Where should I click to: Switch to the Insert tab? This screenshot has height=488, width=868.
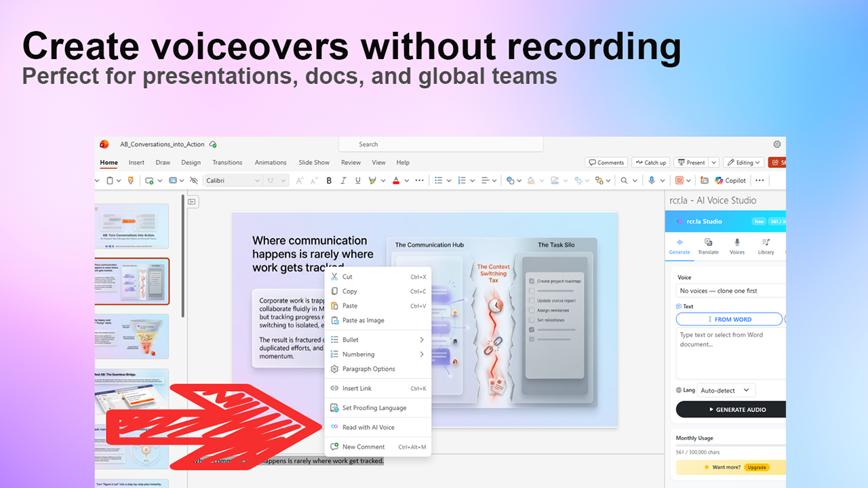[136, 163]
